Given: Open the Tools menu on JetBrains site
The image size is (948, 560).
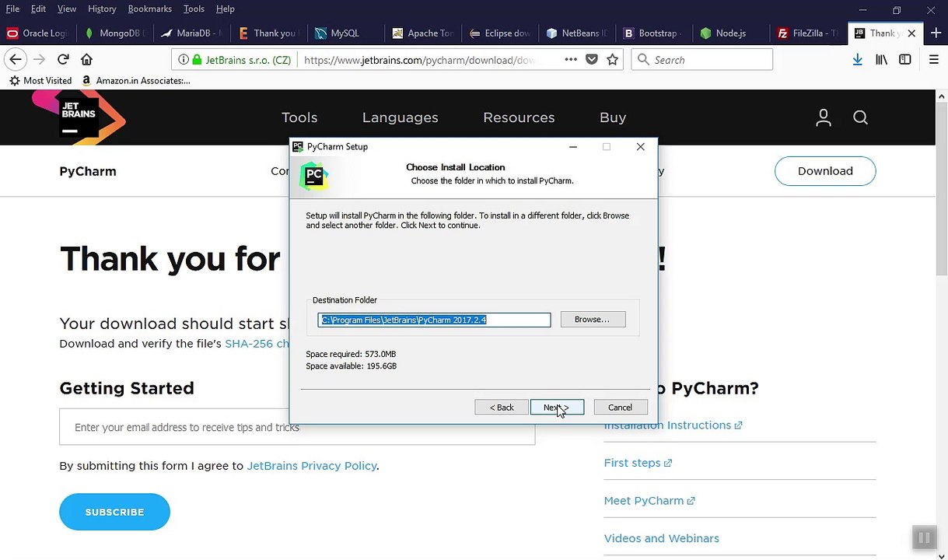Looking at the screenshot, I should click(299, 117).
